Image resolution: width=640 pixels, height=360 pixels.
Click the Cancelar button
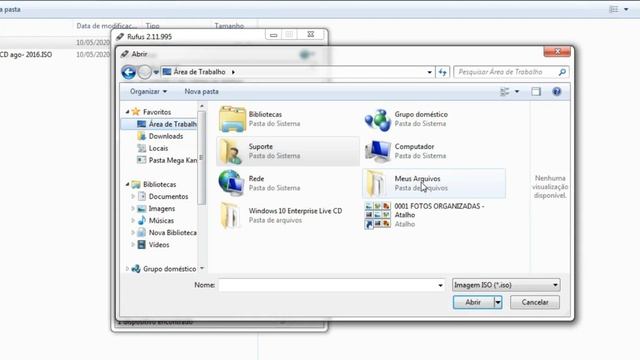[535, 302]
